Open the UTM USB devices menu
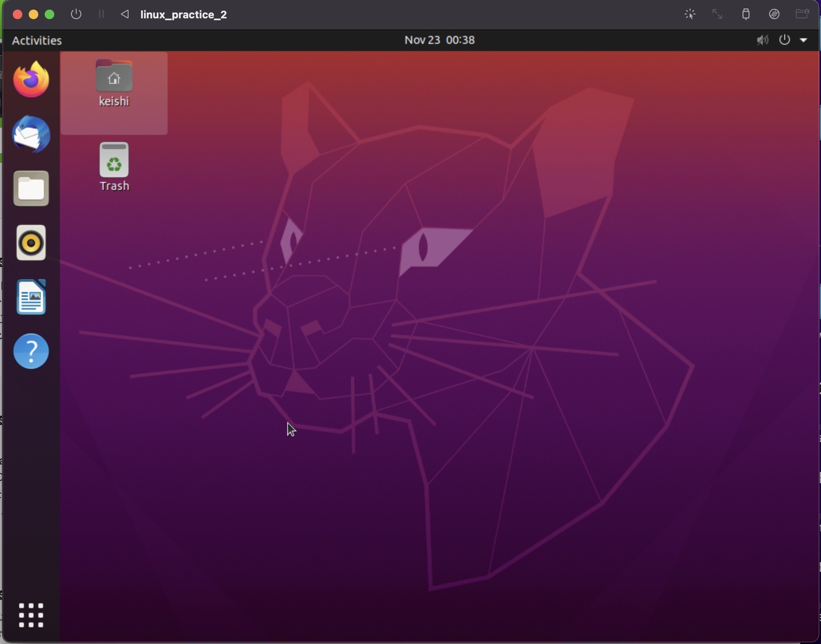The width and height of the screenshot is (821, 644). (x=746, y=14)
